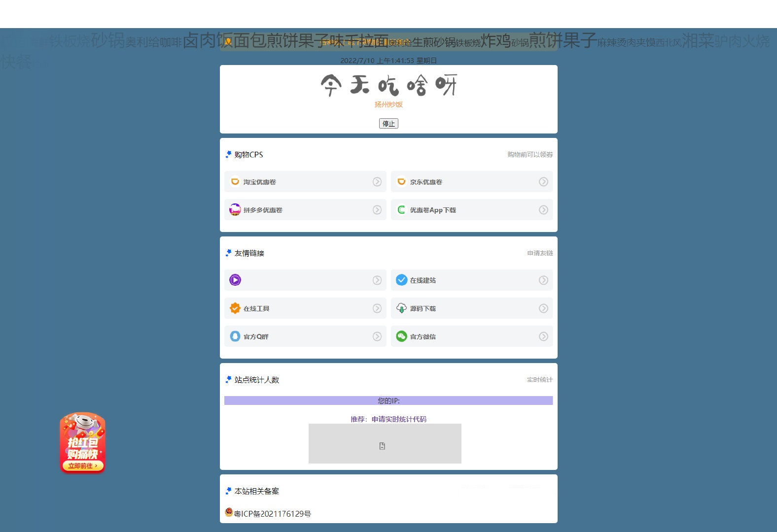
Task: Open arrow on 官方微信 row
Action: click(x=543, y=336)
